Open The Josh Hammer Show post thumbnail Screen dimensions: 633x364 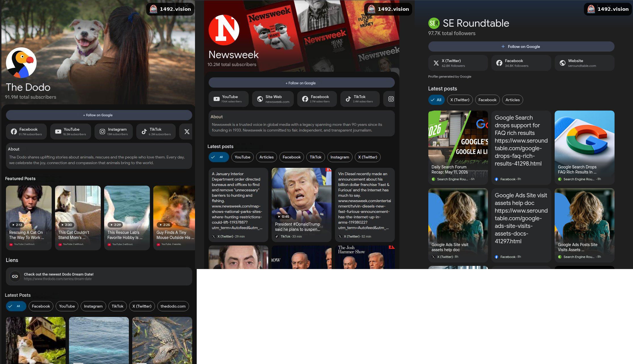point(365,257)
